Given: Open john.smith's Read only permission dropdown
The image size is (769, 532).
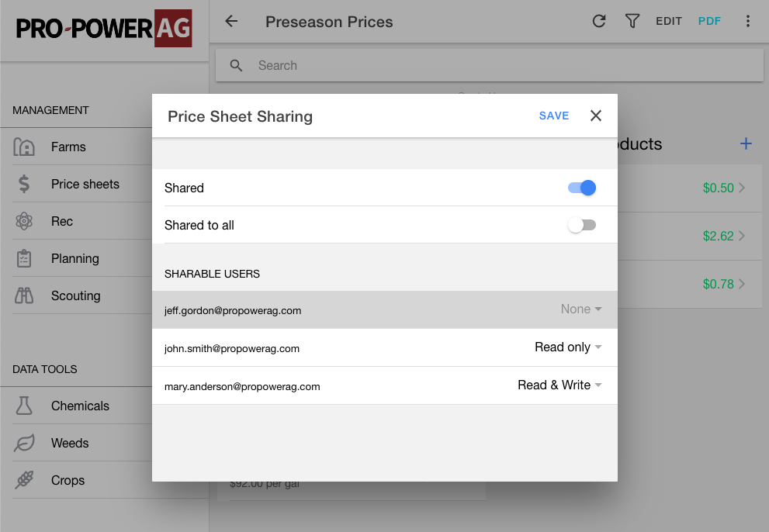Looking at the screenshot, I should (568, 347).
